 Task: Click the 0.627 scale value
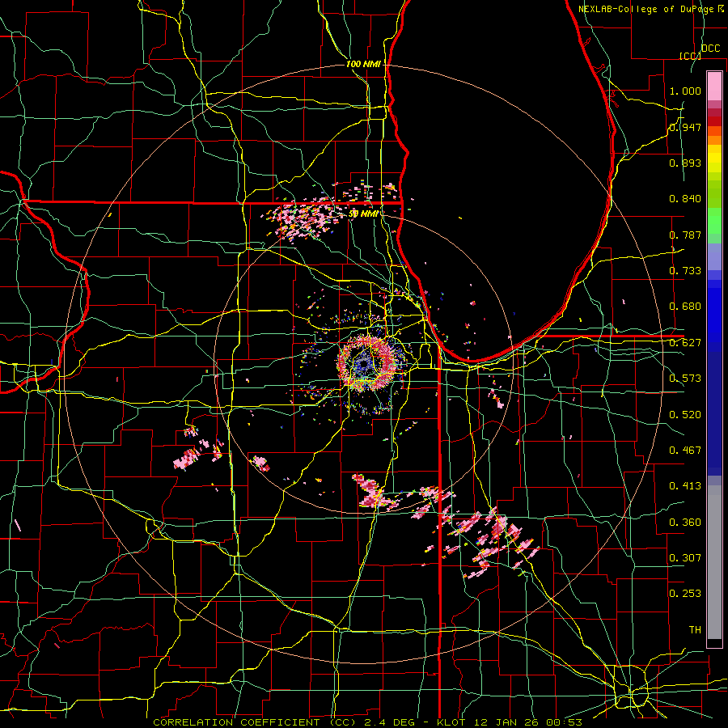coord(685,343)
